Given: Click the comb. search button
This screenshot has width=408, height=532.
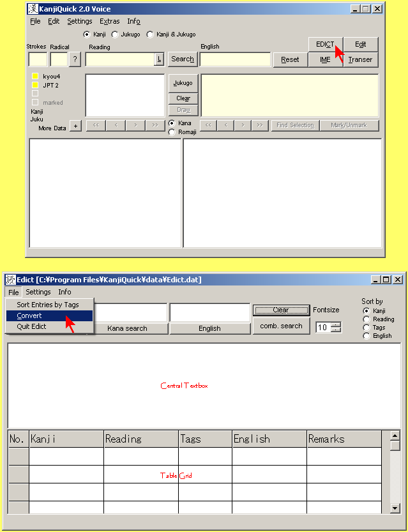Looking at the screenshot, I should (x=281, y=326).
